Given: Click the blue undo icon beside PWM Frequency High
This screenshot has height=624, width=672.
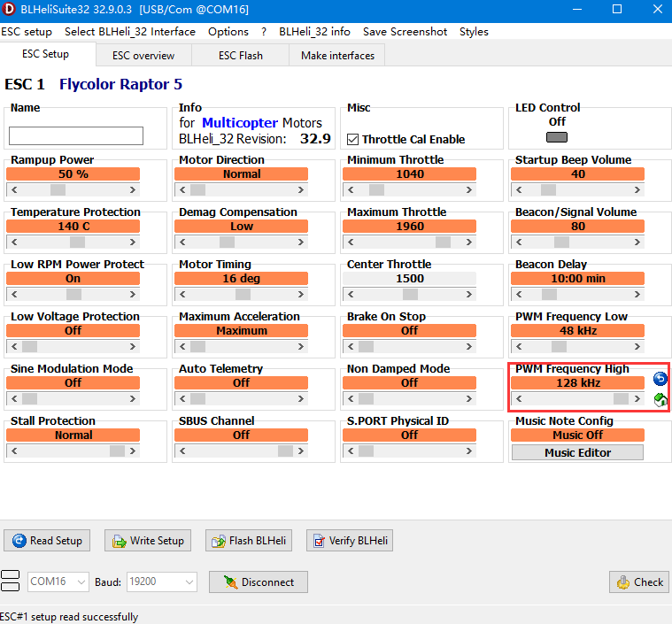Looking at the screenshot, I should click(660, 379).
